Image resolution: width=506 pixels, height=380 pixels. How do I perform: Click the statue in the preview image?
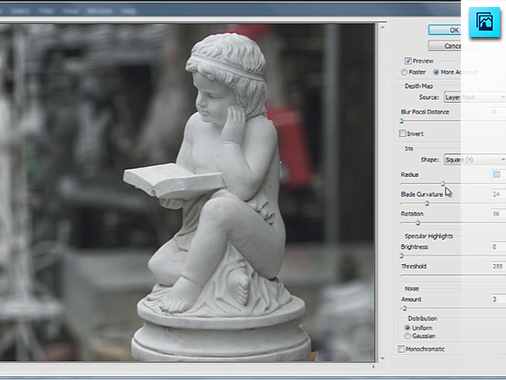tap(220, 197)
